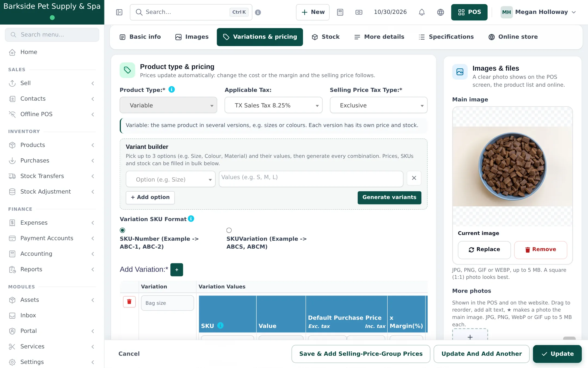Expand the Sell sidebar menu

(52, 83)
